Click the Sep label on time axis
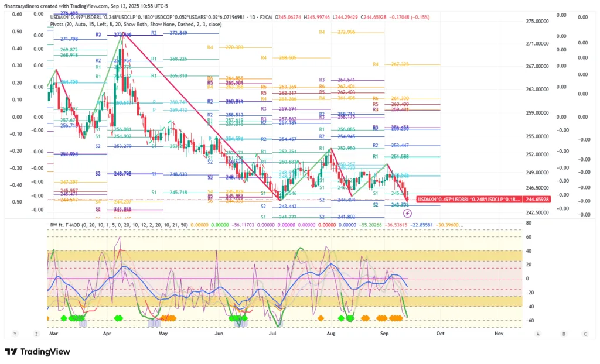 384,334
